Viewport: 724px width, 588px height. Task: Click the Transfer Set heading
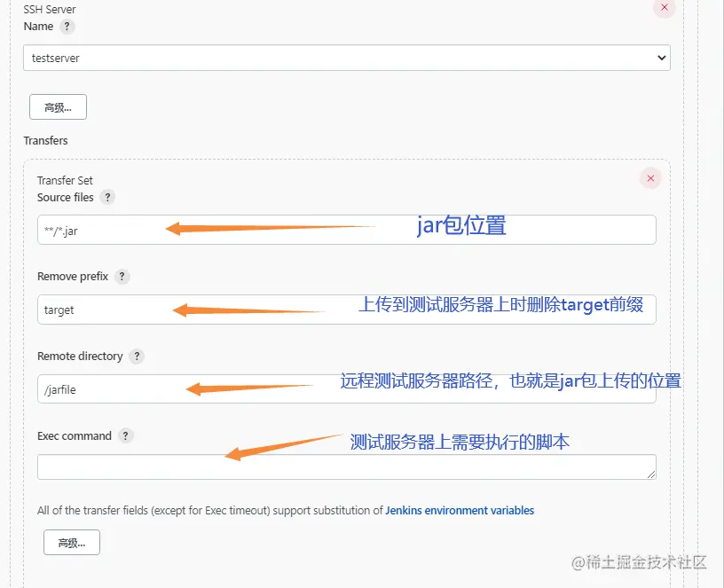tap(65, 180)
